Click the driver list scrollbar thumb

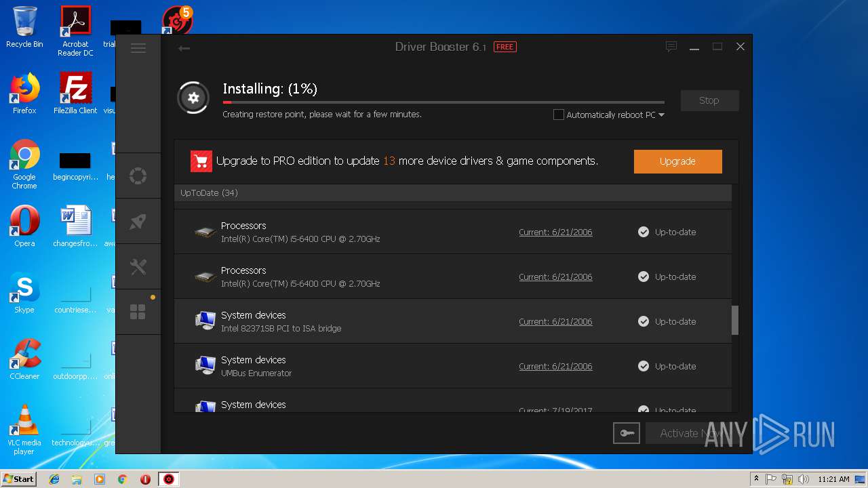[x=734, y=320]
